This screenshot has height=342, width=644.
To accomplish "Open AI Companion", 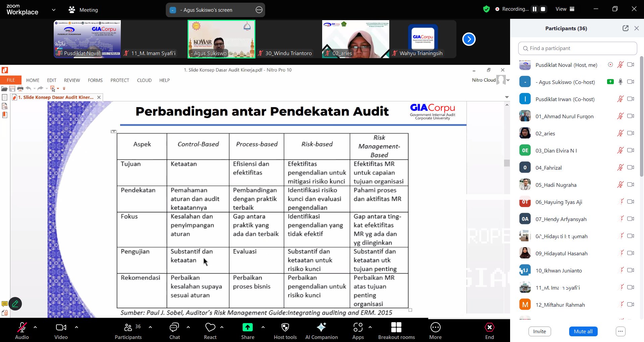I will pyautogui.click(x=321, y=328).
